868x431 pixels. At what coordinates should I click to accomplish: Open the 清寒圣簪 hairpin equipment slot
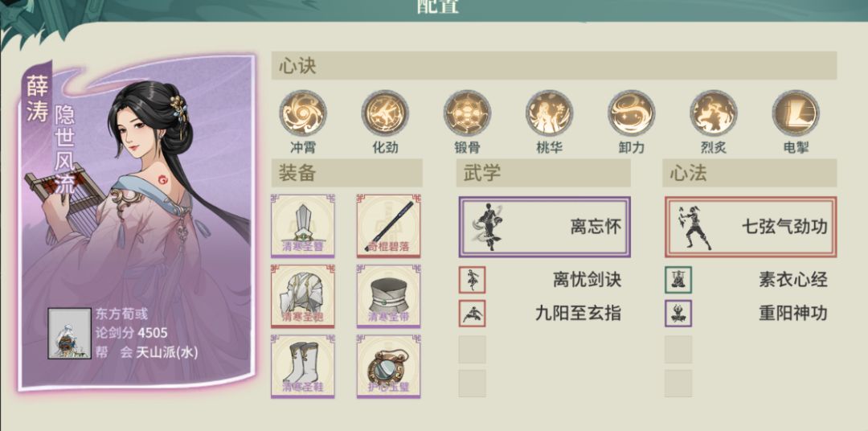303,226
